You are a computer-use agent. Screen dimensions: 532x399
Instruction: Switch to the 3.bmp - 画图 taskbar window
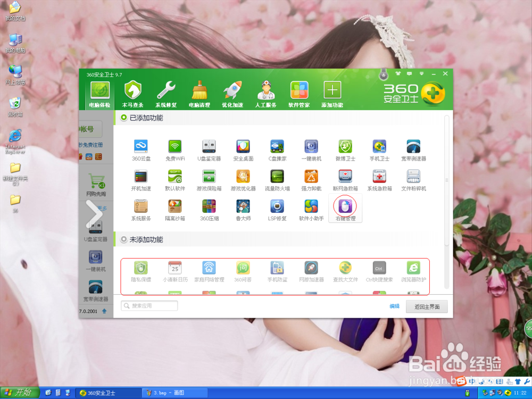click(x=174, y=393)
